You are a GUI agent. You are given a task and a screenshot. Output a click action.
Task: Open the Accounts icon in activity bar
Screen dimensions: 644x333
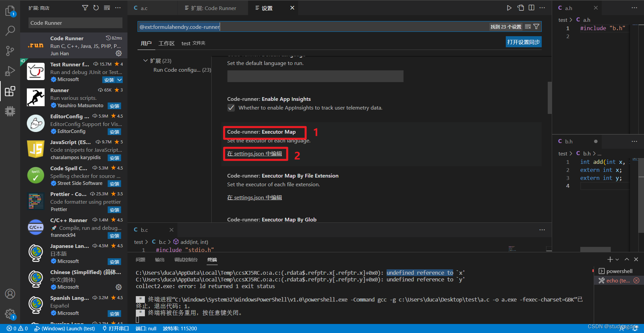(x=10, y=294)
